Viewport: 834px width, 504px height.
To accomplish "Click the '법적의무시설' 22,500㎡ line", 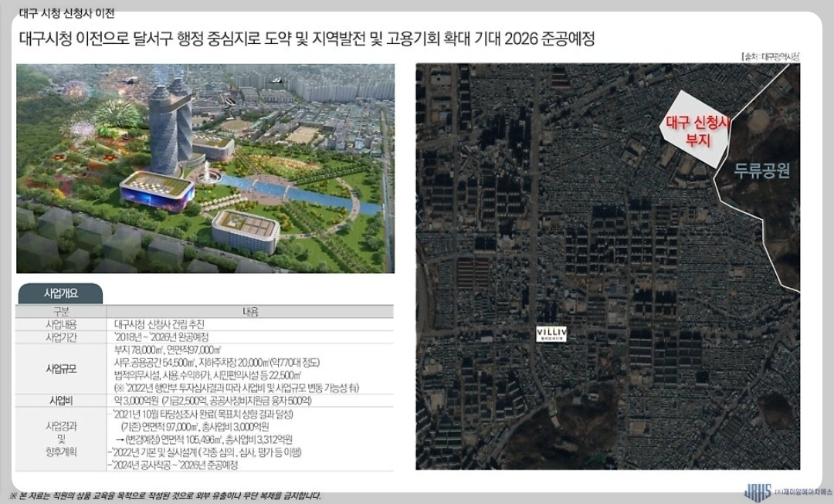I will [x=208, y=375].
